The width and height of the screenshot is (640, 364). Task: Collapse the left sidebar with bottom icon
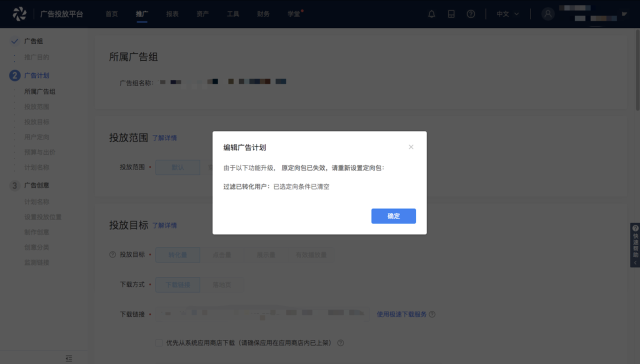[69, 358]
